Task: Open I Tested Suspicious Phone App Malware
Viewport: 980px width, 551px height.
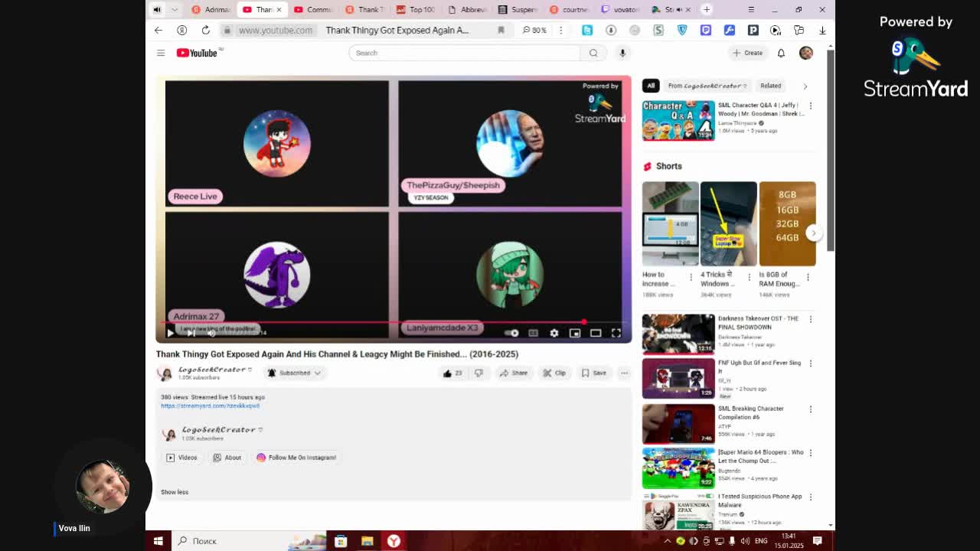Action: click(x=678, y=511)
